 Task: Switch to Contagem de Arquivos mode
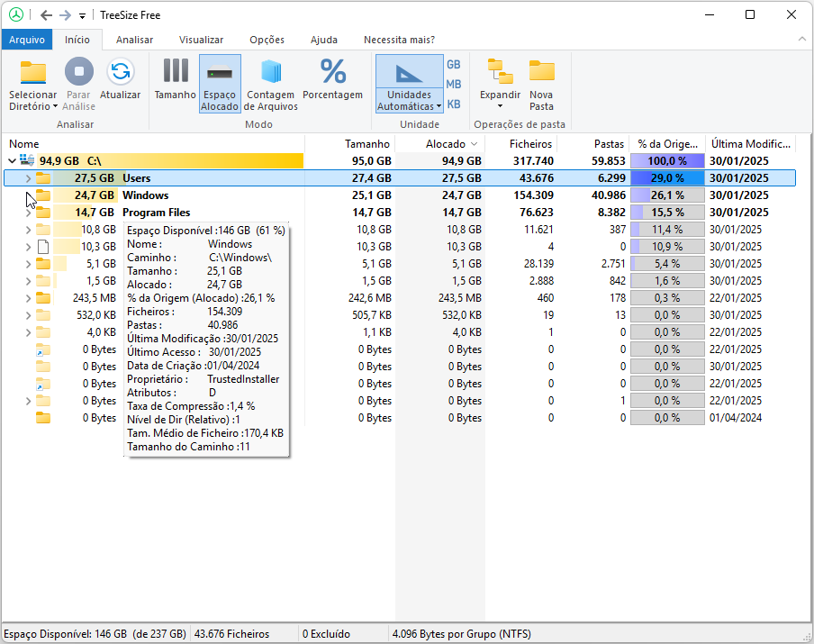tap(270, 83)
